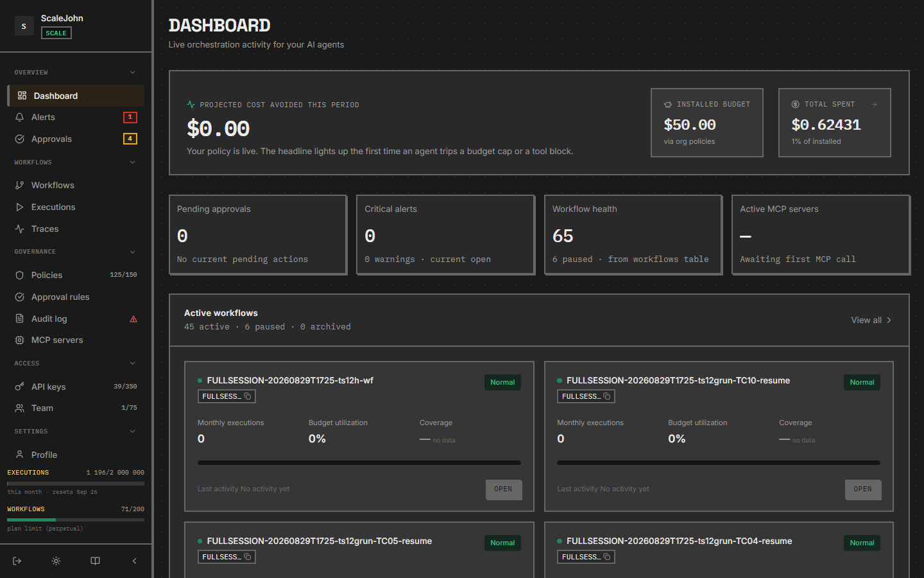Click the Audit log document icon

(20, 319)
